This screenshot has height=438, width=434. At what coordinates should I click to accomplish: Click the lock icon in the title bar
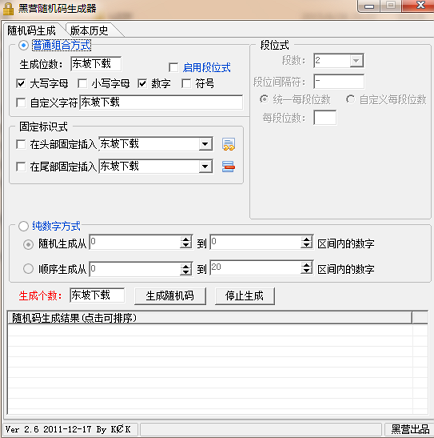[8, 8]
